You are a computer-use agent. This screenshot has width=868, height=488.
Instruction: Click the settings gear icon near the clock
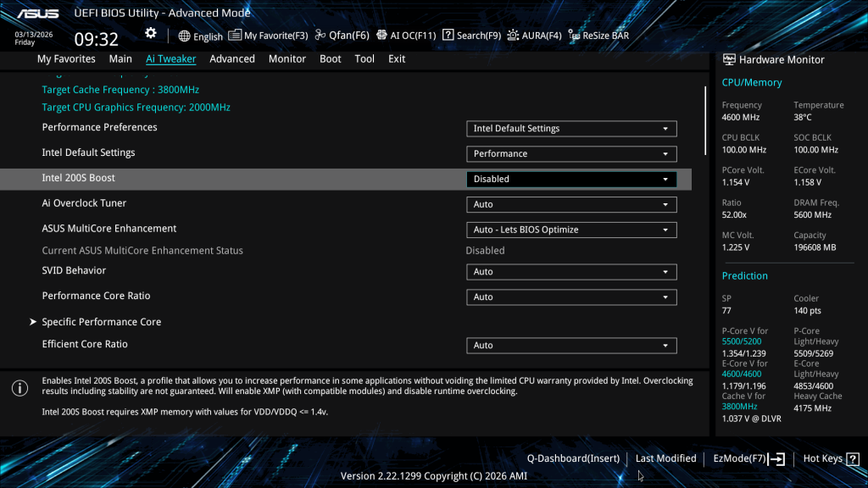(150, 33)
